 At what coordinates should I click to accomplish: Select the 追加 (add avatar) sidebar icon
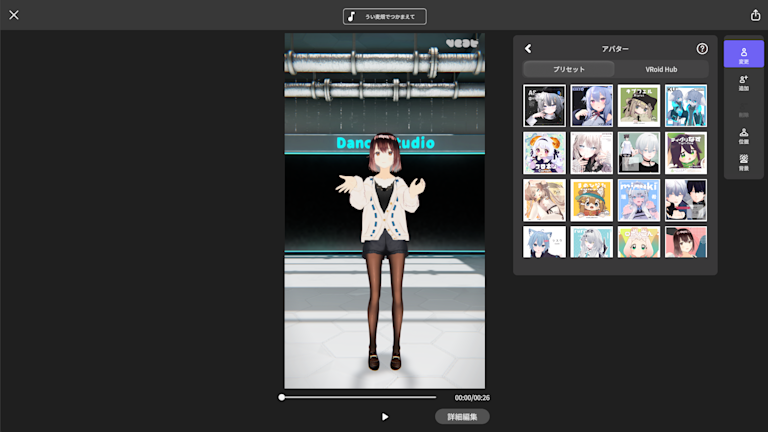pos(744,83)
